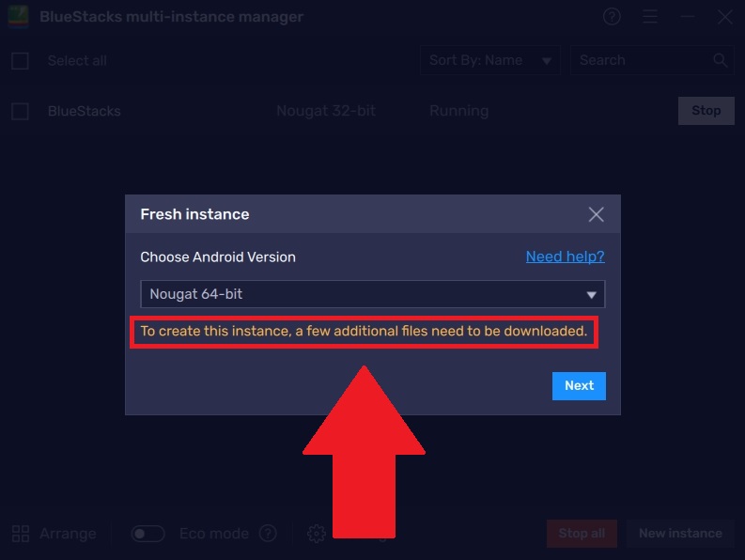The height and width of the screenshot is (560, 745).
Task: Click the New instance button
Action: click(680, 534)
